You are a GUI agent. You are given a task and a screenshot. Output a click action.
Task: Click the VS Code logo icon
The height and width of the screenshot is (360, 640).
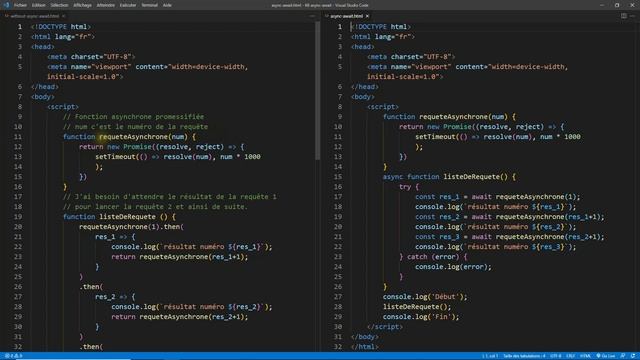[6, 5]
